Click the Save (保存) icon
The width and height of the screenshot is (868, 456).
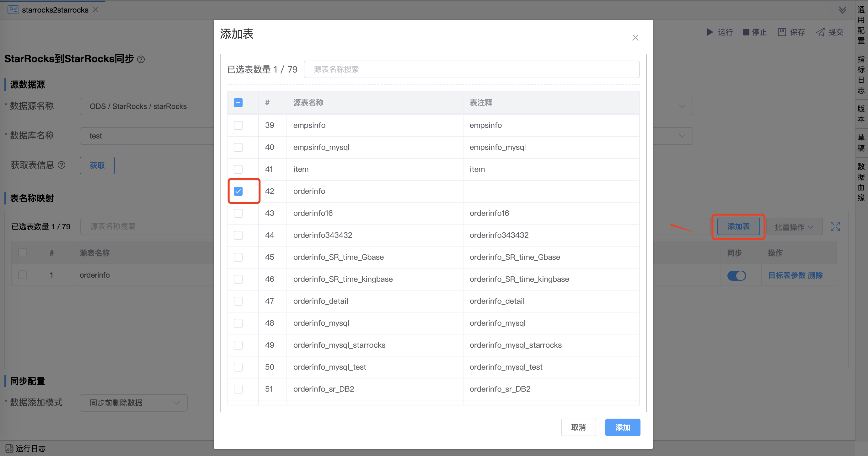pos(782,32)
